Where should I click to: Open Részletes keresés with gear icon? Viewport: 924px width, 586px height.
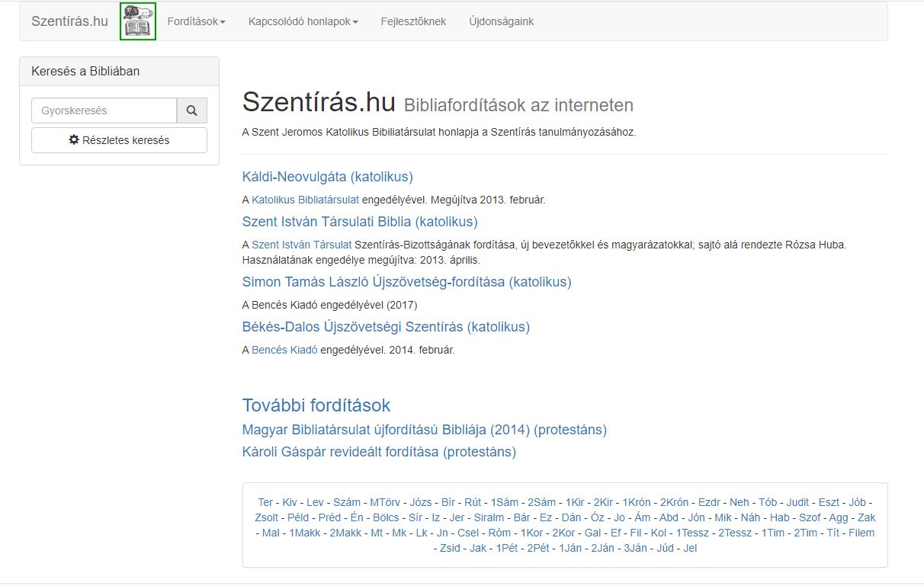pyautogui.click(x=119, y=140)
